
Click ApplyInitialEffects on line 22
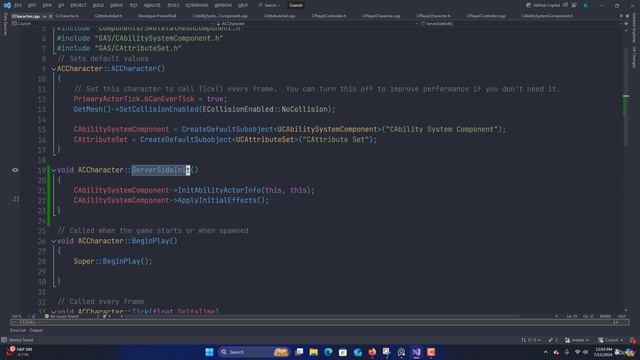click(x=217, y=200)
